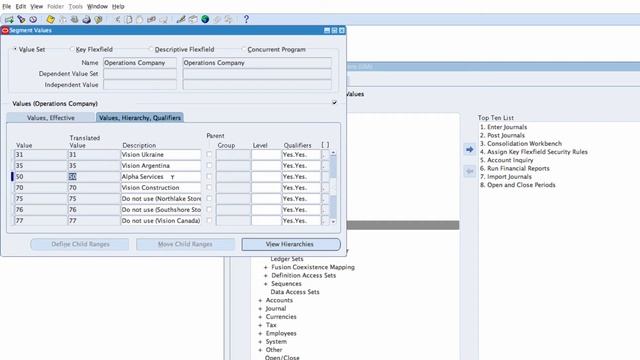The width and height of the screenshot is (640, 360).
Task: Expand the Journal tree node
Action: pyautogui.click(x=260, y=309)
